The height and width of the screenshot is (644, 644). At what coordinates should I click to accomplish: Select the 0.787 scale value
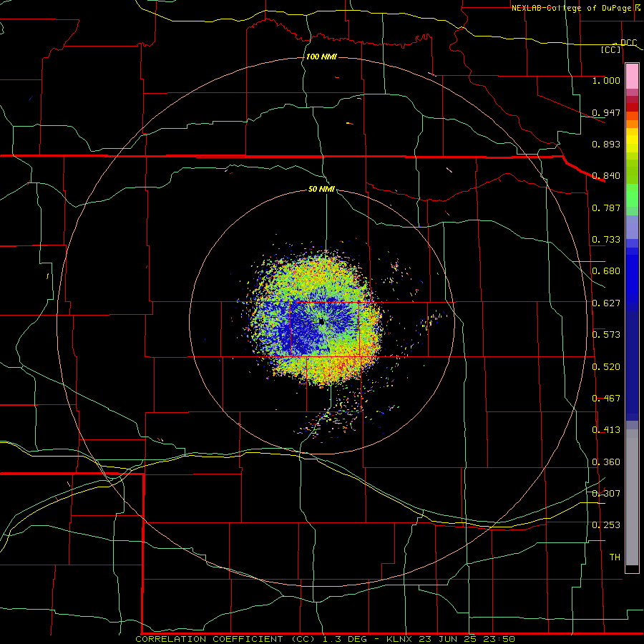[606, 208]
